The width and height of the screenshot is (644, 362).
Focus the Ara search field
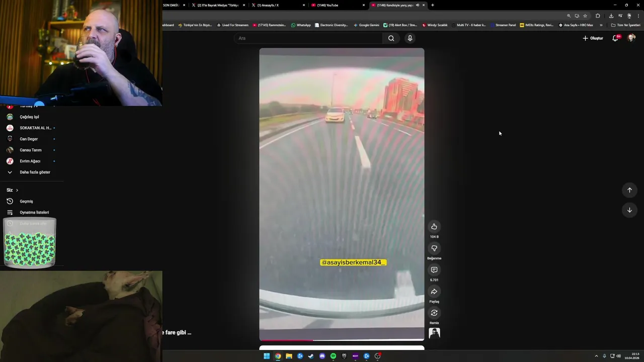(309, 38)
